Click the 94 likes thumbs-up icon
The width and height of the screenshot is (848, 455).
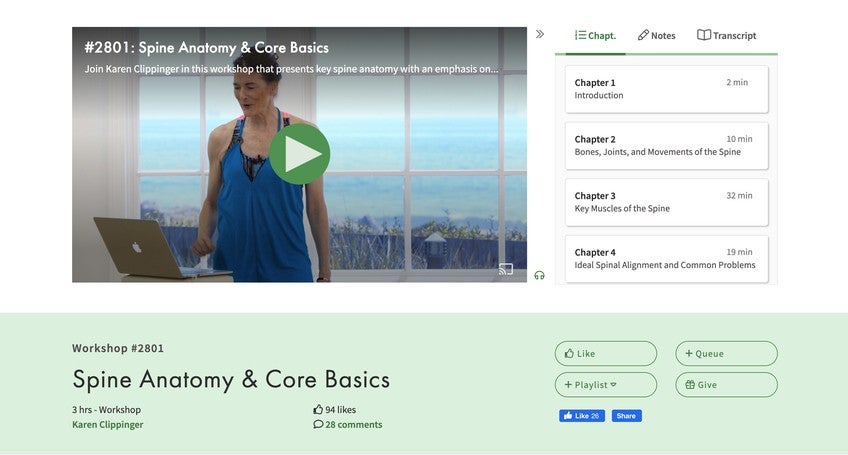coord(318,410)
